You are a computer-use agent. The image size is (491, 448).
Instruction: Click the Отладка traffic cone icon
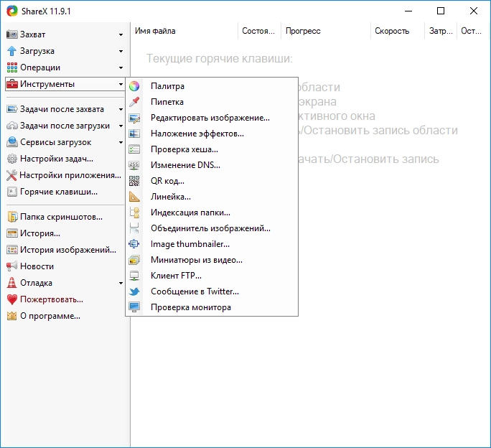click(x=12, y=283)
